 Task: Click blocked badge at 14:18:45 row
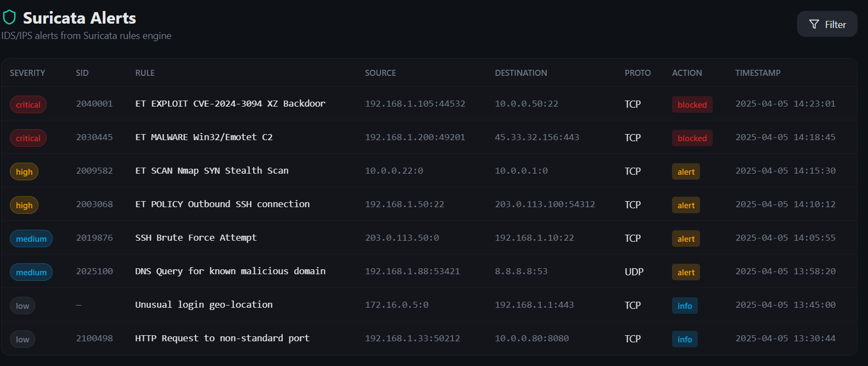click(692, 138)
